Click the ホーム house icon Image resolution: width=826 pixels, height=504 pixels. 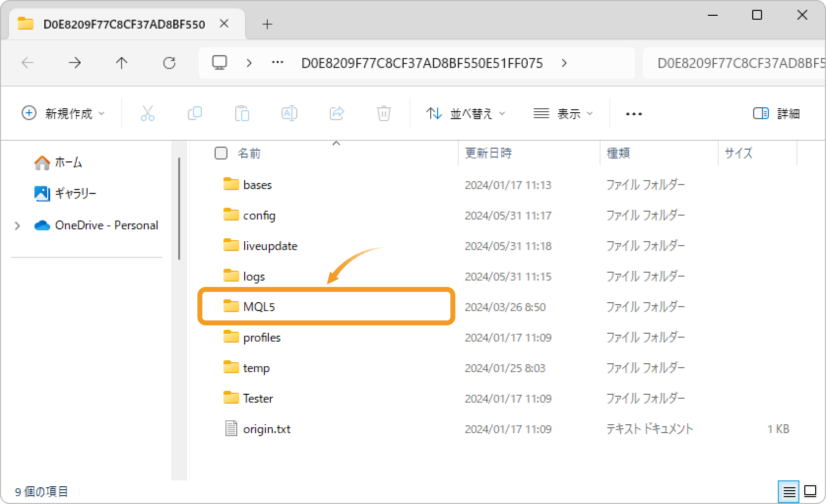pyautogui.click(x=42, y=162)
